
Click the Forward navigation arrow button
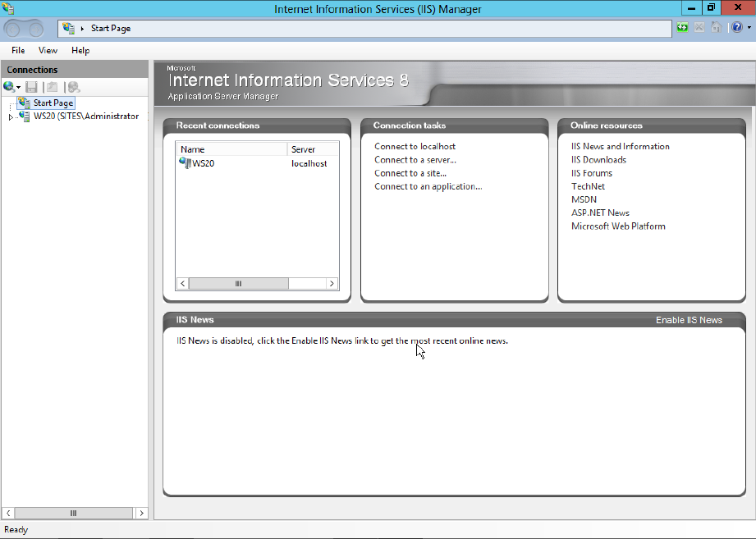pos(35,30)
